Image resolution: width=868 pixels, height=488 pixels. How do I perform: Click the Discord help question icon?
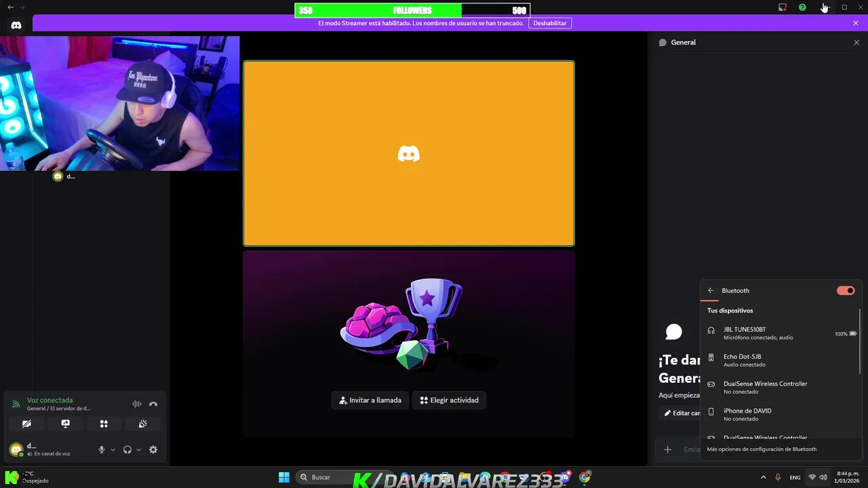coord(802,7)
